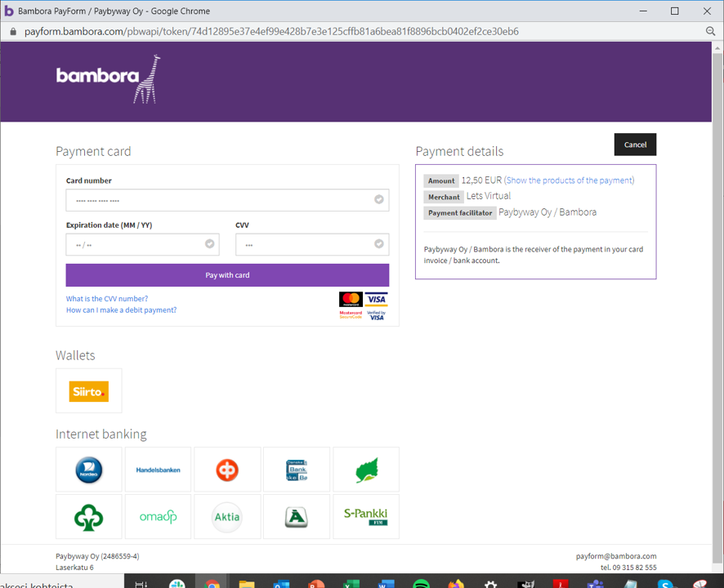View site info lock icon
Viewport: 724px width, 588px height.
click(13, 31)
